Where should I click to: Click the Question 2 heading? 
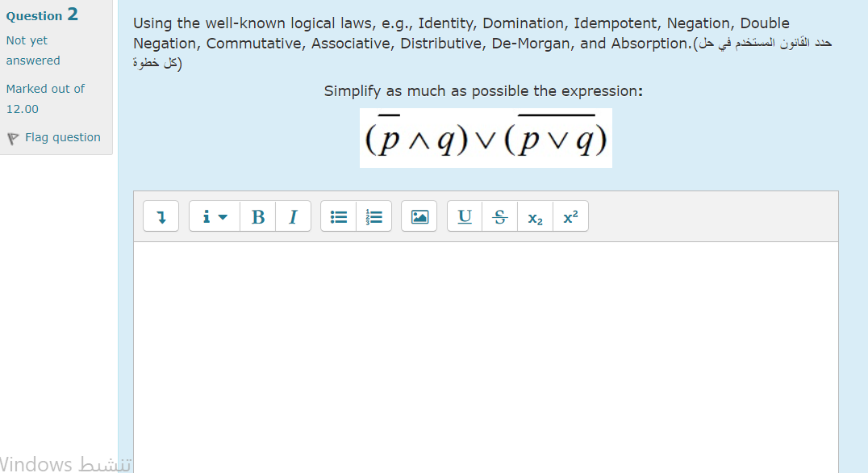41,15
